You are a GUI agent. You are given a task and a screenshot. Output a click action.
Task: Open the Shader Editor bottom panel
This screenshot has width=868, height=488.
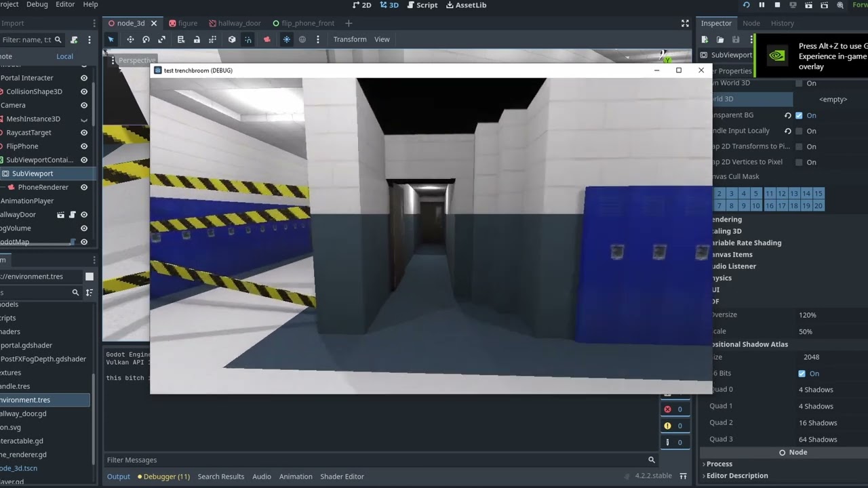(x=342, y=476)
